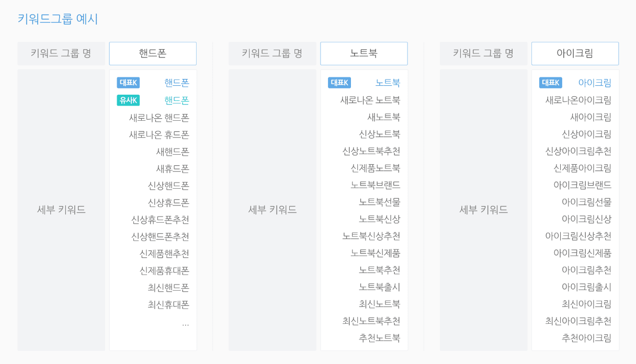Click the 대표K badge in the 핸드폰 group
Image resolution: width=636 pixels, height=364 pixels.
(128, 83)
